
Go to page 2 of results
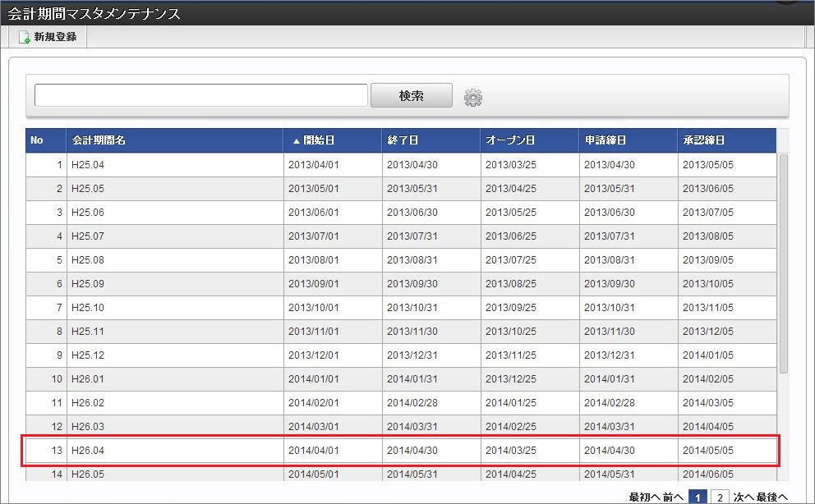[x=720, y=497]
